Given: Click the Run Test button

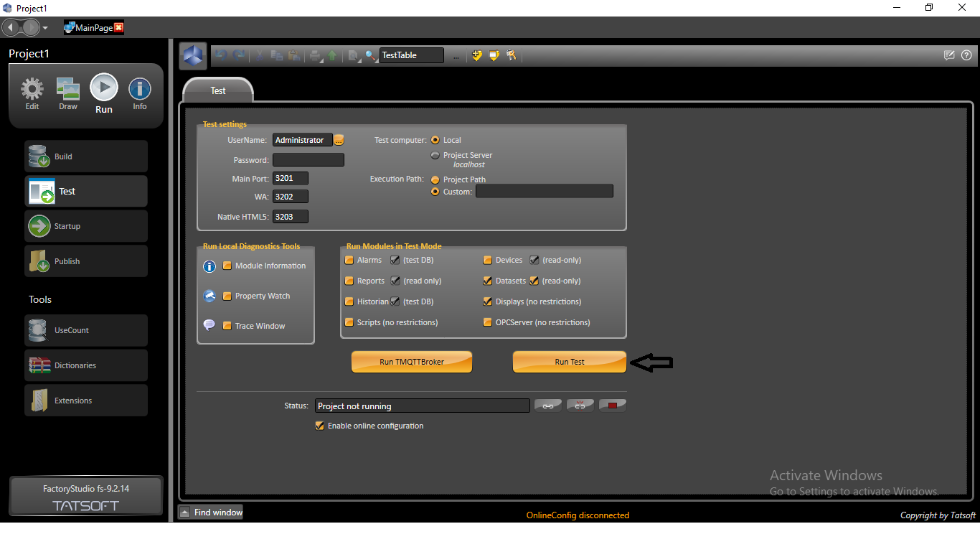Looking at the screenshot, I should click(x=569, y=362).
